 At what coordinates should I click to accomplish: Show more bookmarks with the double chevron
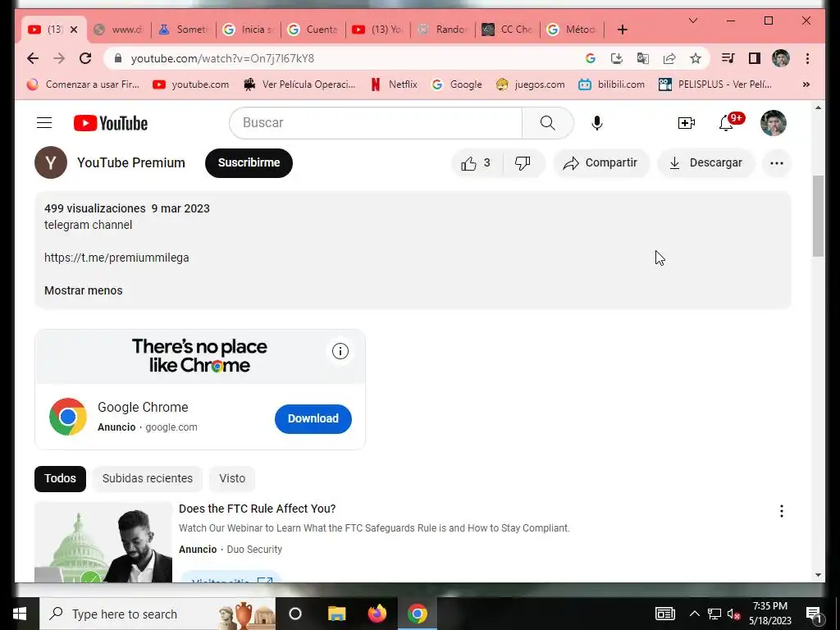(x=806, y=84)
